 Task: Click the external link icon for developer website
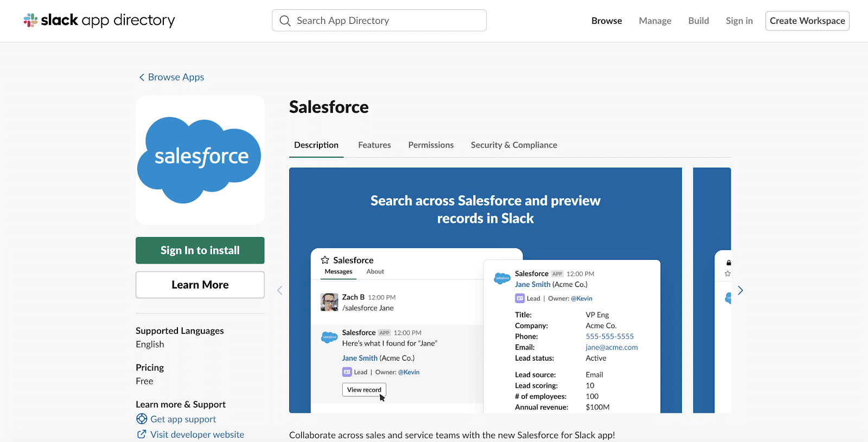(x=142, y=434)
